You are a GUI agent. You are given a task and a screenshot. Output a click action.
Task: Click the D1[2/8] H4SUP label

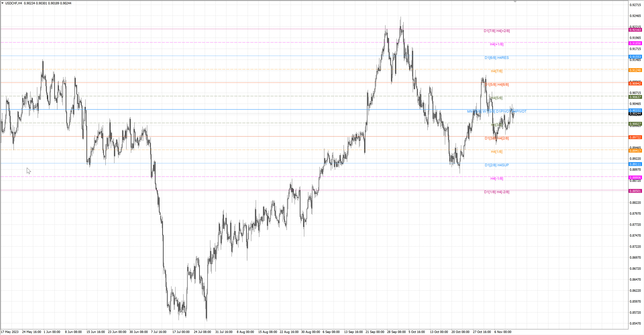(x=496, y=165)
